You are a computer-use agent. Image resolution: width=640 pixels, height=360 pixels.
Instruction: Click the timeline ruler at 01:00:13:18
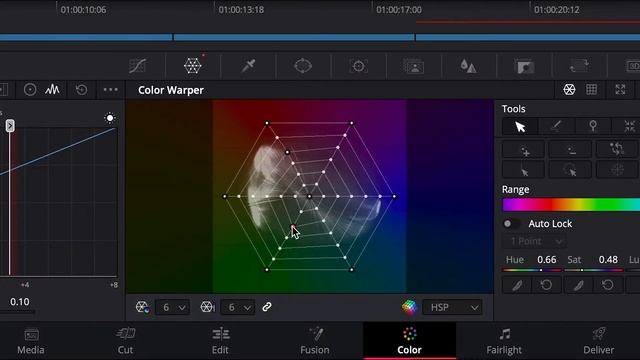[241, 10]
